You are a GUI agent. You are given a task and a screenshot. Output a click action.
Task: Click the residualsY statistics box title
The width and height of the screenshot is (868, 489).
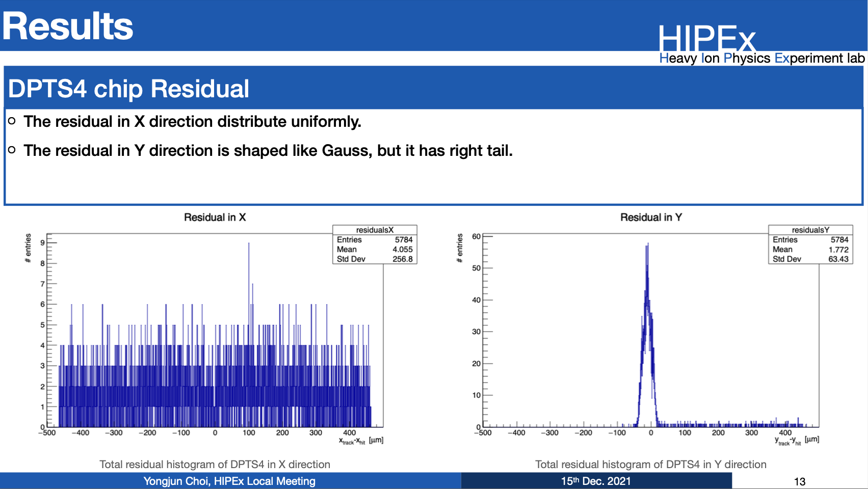click(x=810, y=230)
